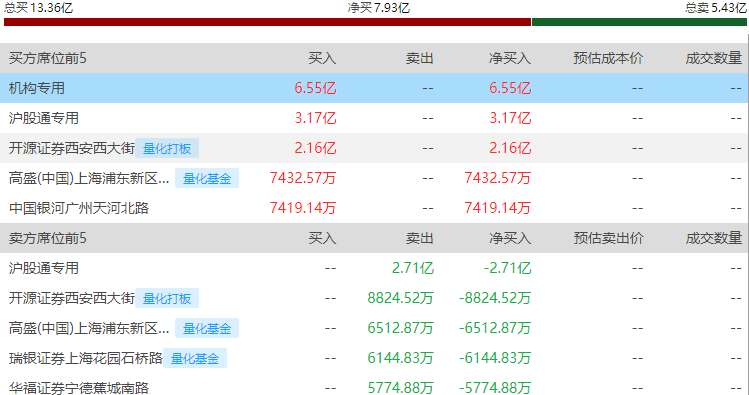Click the -6144.83万 net value of 瑞银证券
Viewport: 749px width, 395px height.
[495, 358]
